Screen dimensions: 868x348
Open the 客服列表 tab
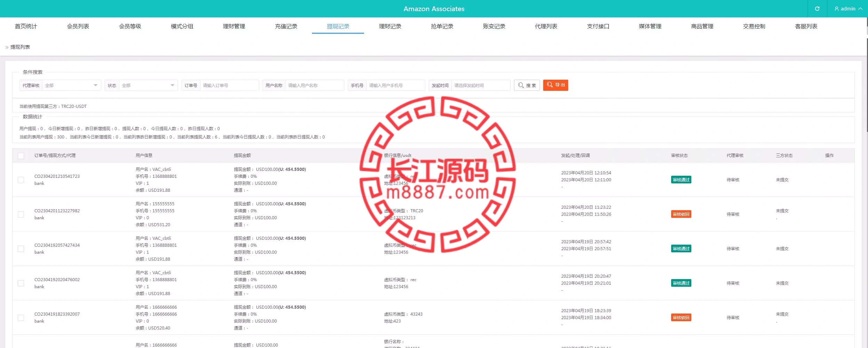(x=806, y=26)
